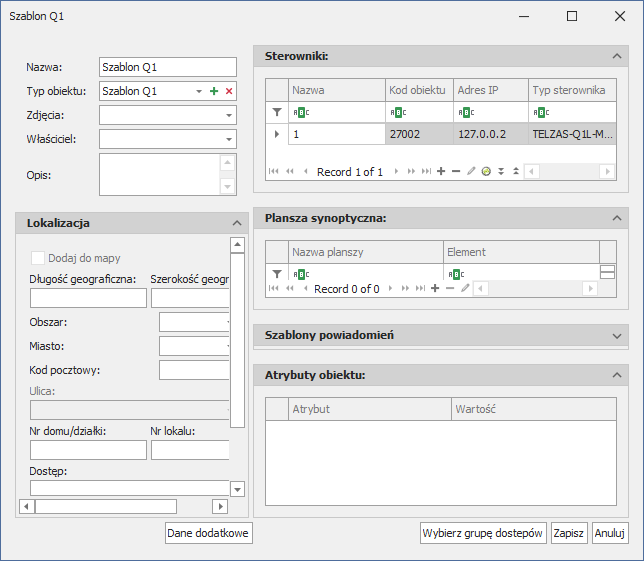
Task: Open the Typ obiektu dropdown
Action: point(199,91)
